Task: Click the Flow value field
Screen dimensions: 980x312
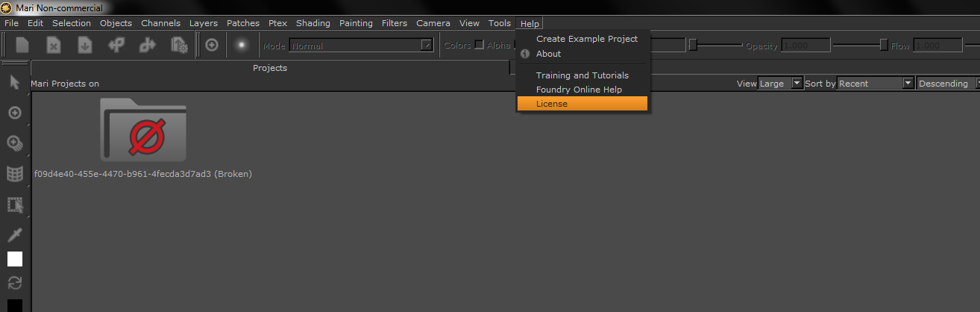Action: [937, 46]
